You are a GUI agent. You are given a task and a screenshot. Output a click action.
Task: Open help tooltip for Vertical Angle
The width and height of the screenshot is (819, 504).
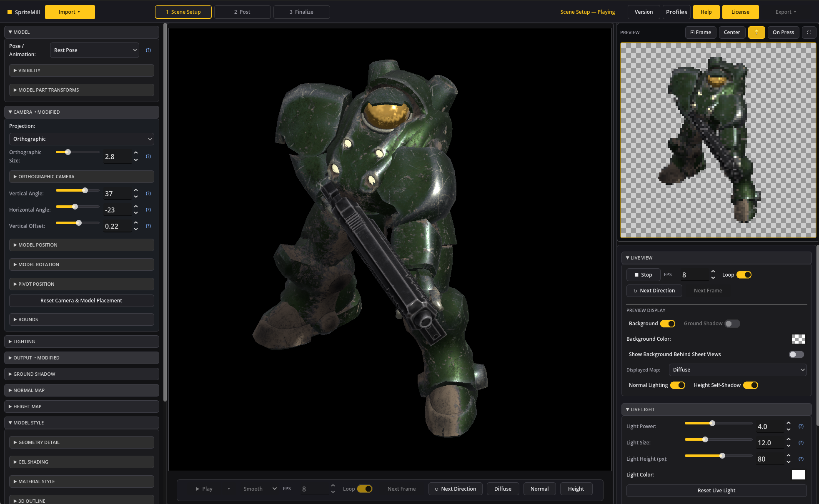pos(148,194)
